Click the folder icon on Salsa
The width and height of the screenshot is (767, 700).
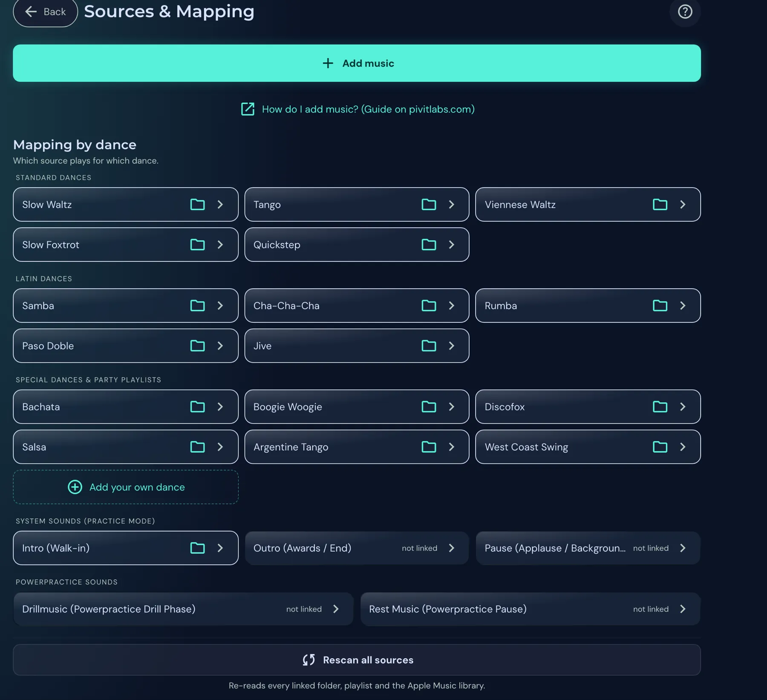click(x=197, y=447)
